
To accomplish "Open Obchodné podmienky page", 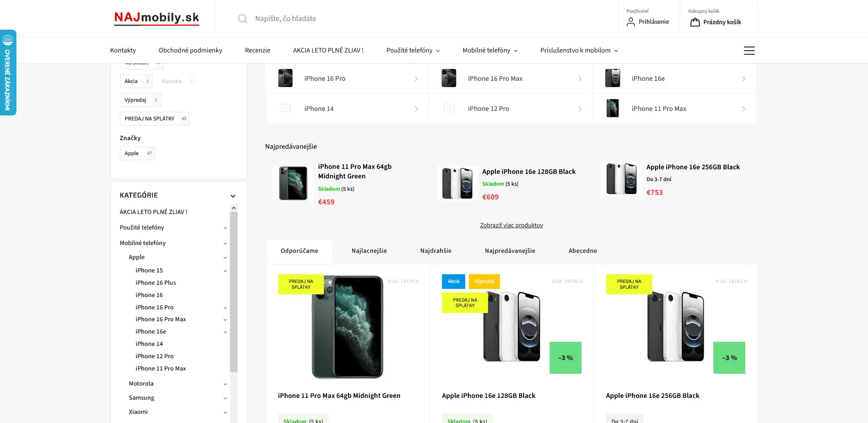I will tap(191, 51).
